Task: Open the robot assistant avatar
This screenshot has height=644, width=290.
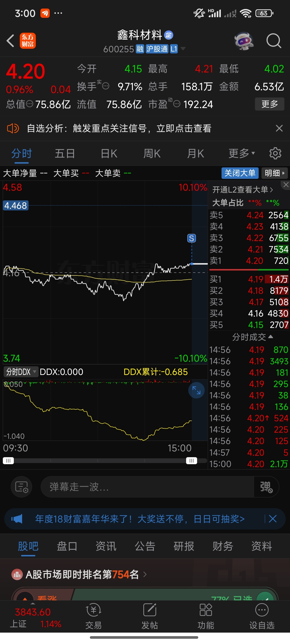Action: (244, 41)
